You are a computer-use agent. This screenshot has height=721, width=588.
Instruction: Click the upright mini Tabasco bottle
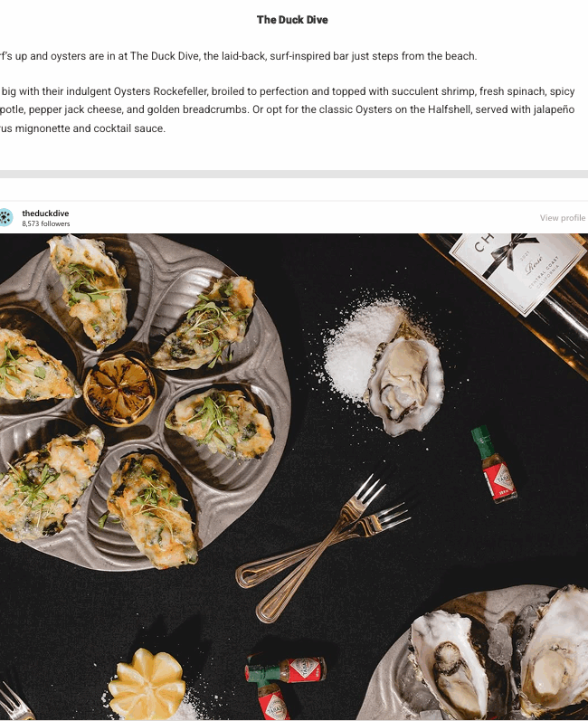[494, 465]
